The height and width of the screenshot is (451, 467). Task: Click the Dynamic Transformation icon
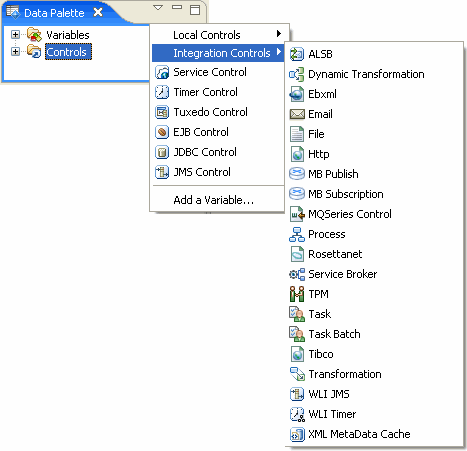[x=297, y=74]
